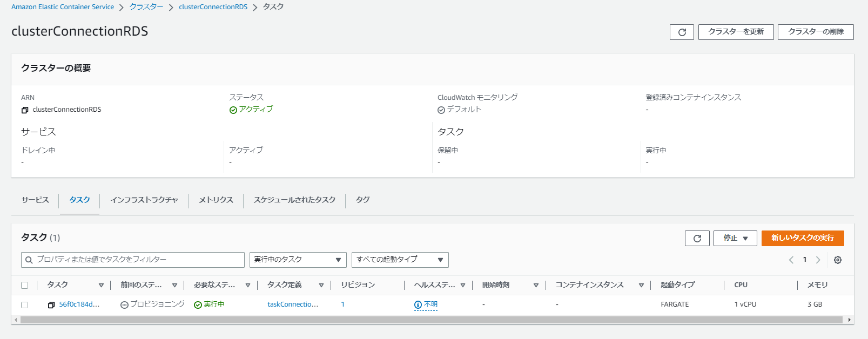Viewport: 868px width, 339px height.
Task: Click クラスターを更新 button
Action: click(x=736, y=32)
